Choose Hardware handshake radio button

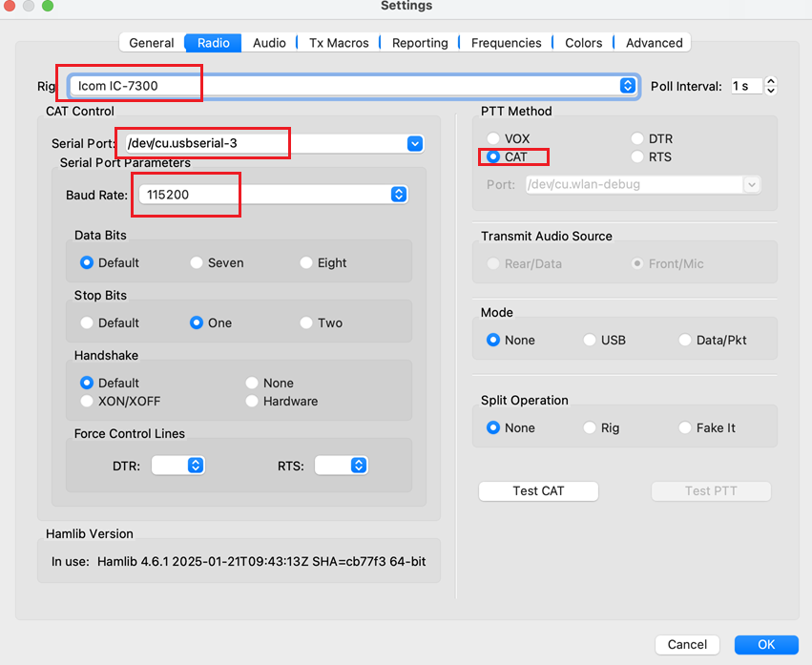pos(253,401)
